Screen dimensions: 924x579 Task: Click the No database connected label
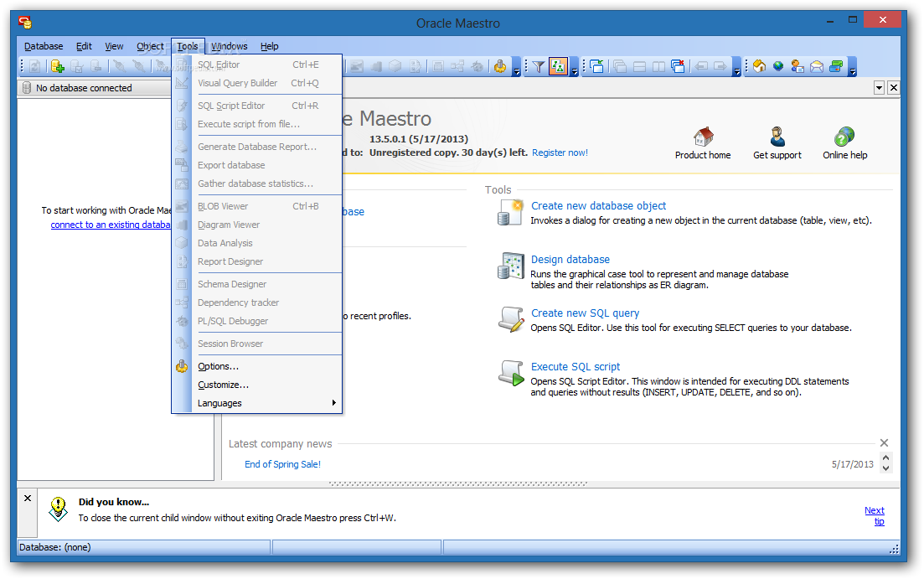pyautogui.click(x=84, y=88)
